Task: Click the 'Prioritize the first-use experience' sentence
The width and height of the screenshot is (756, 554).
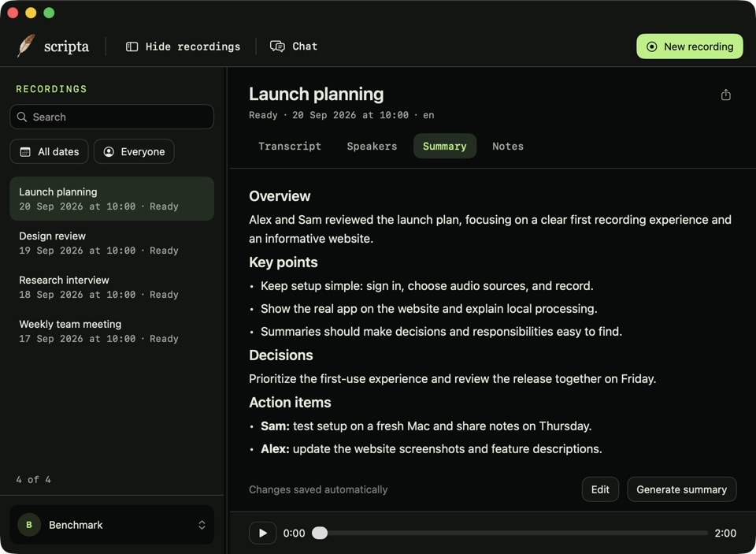Action: [453, 379]
